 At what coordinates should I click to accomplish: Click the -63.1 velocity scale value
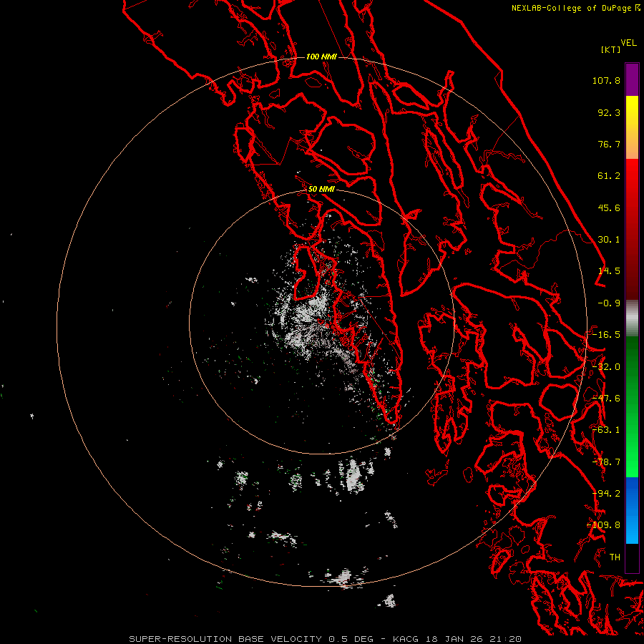pos(606,430)
